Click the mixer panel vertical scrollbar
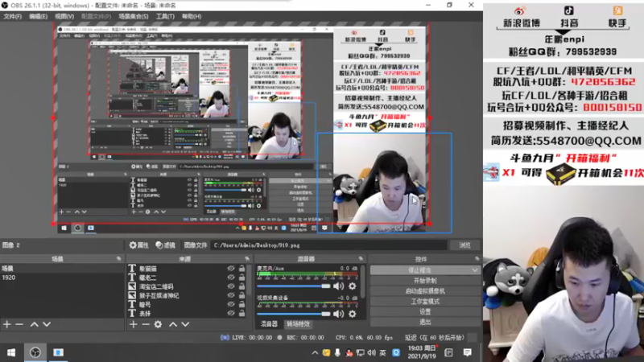The image size is (644, 362). [x=363, y=281]
